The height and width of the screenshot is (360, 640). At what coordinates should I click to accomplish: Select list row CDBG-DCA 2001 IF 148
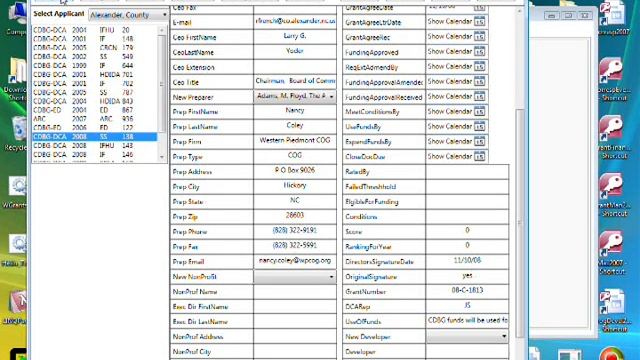coord(94,39)
